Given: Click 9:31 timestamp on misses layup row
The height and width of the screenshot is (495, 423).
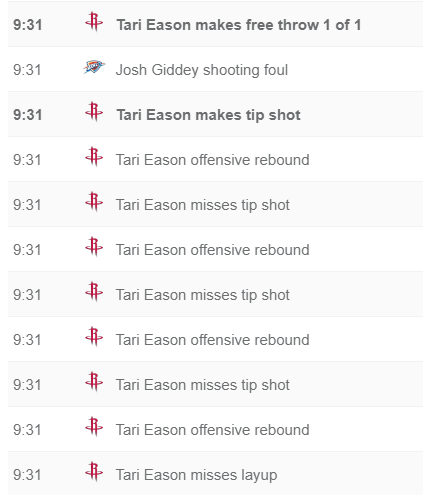Looking at the screenshot, I should pos(27,475).
